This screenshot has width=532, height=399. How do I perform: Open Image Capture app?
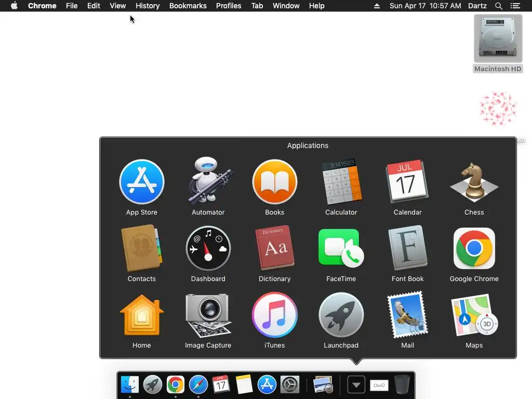(x=208, y=315)
